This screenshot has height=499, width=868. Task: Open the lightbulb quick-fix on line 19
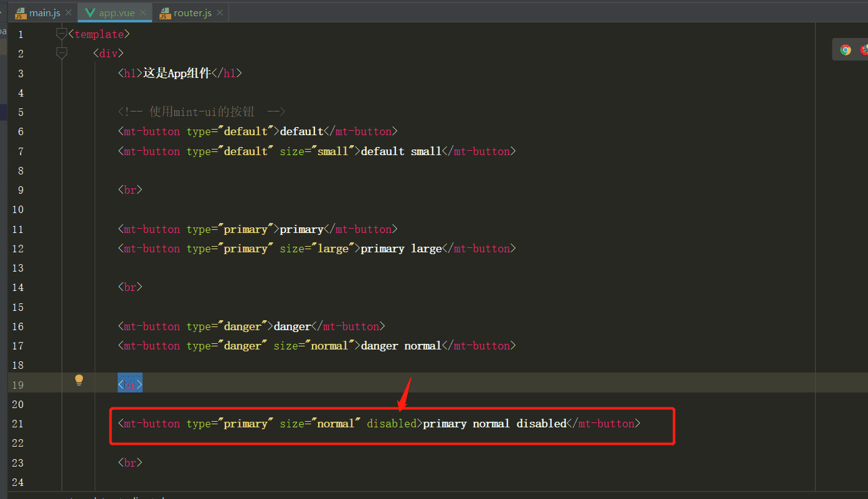(x=79, y=380)
